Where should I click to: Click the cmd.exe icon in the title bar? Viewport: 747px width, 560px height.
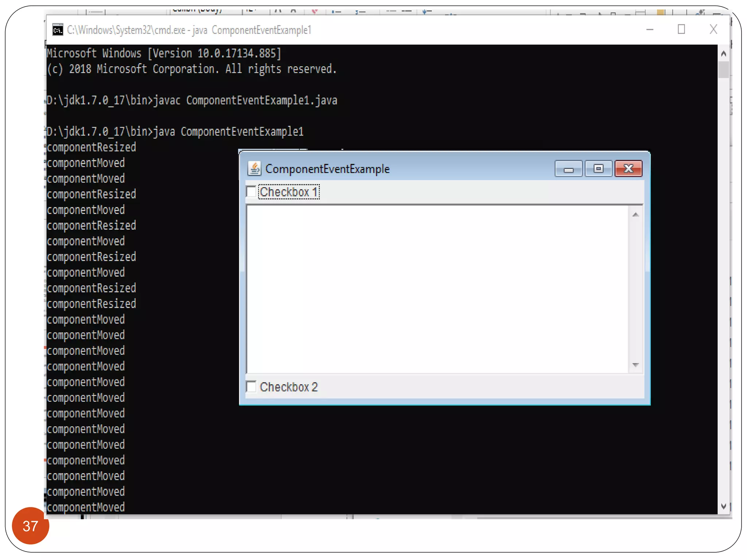point(58,30)
